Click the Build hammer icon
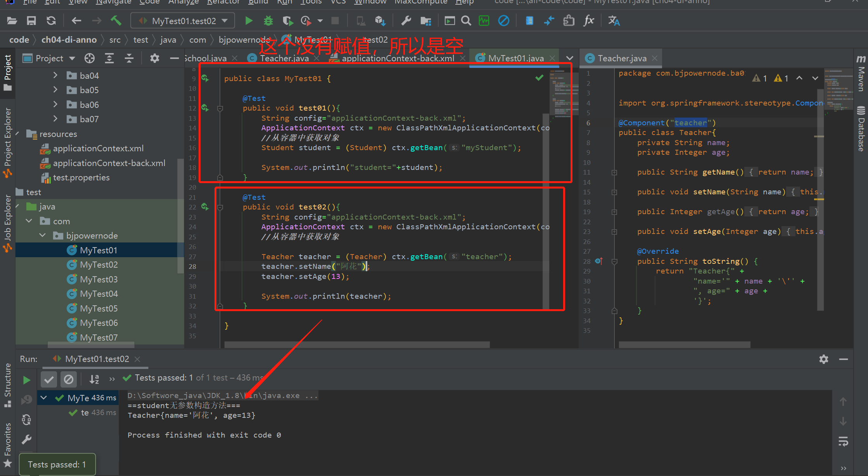 point(116,21)
